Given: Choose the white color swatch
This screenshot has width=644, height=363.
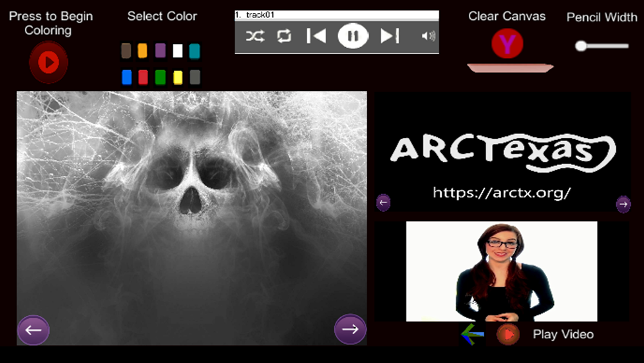Looking at the screenshot, I should coord(178,51).
